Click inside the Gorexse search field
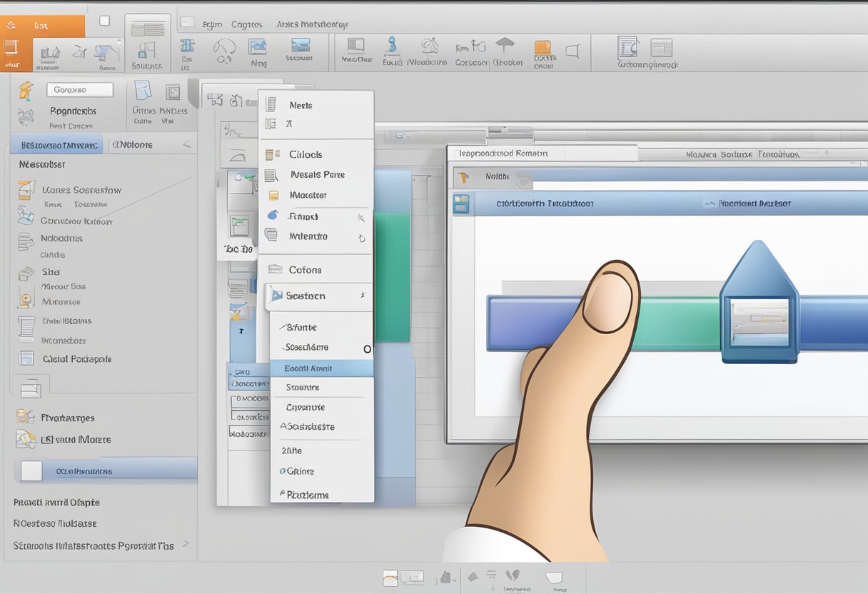868x594 pixels. click(80, 89)
